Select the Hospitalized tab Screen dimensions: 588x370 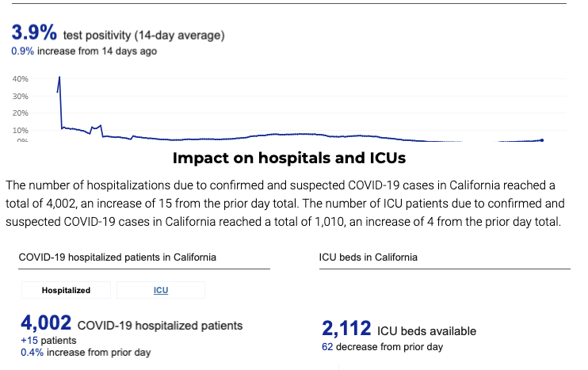(66, 291)
